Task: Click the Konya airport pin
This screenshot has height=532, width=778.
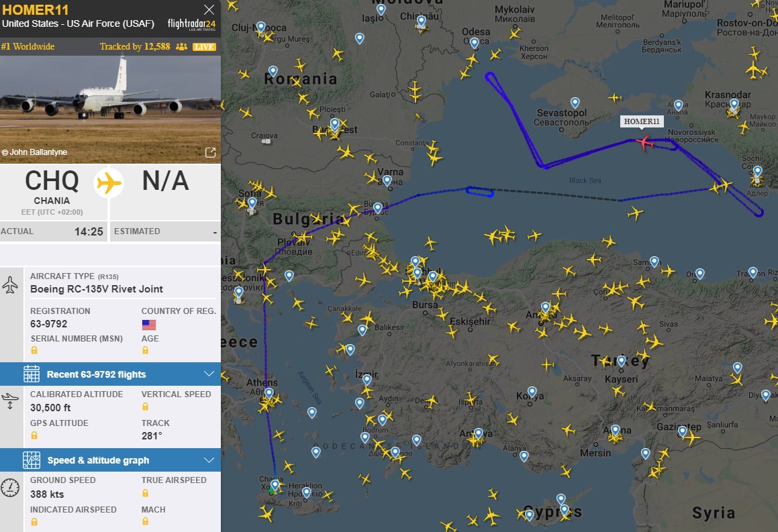Action: tap(532, 392)
